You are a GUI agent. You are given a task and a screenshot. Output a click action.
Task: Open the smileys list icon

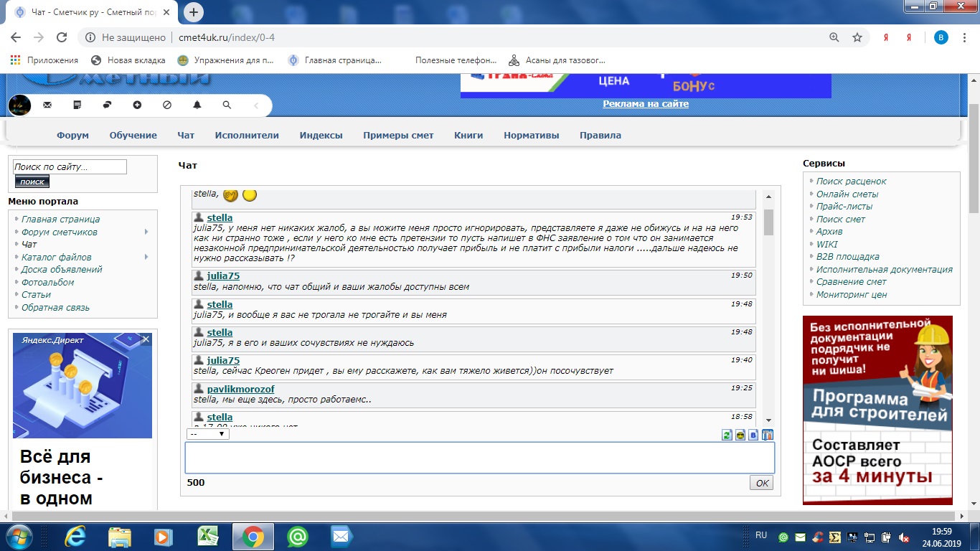tap(740, 435)
